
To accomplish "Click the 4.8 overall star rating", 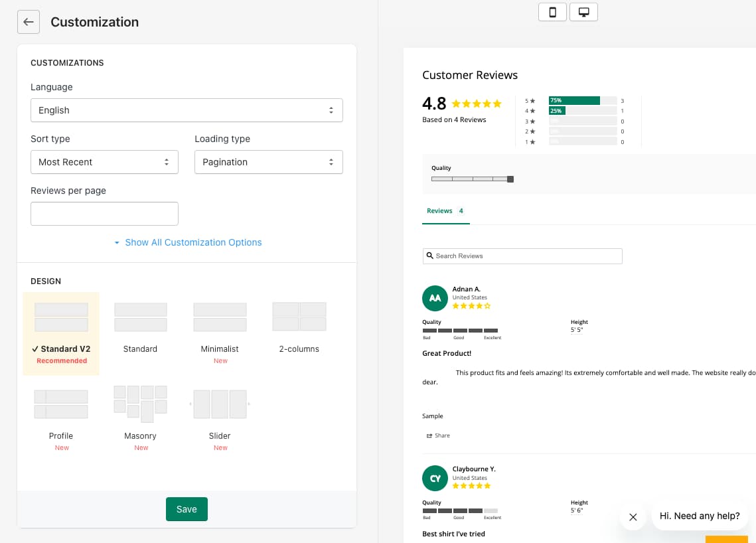I will tap(477, 104).
